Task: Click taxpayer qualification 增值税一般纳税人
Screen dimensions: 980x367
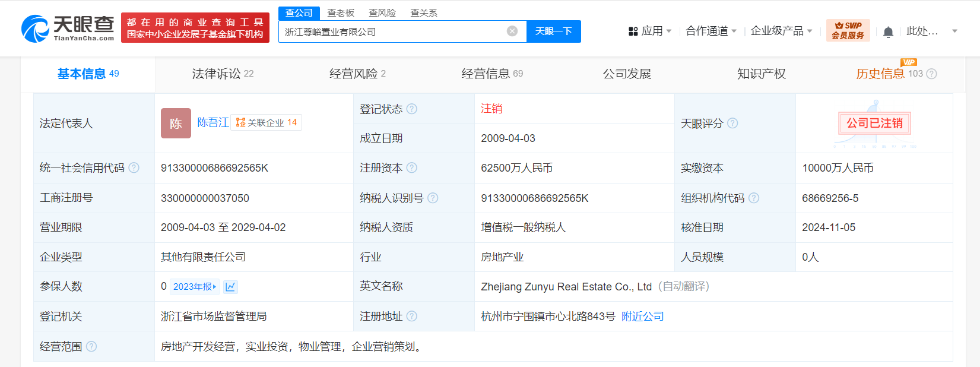Action: [524, 227]
